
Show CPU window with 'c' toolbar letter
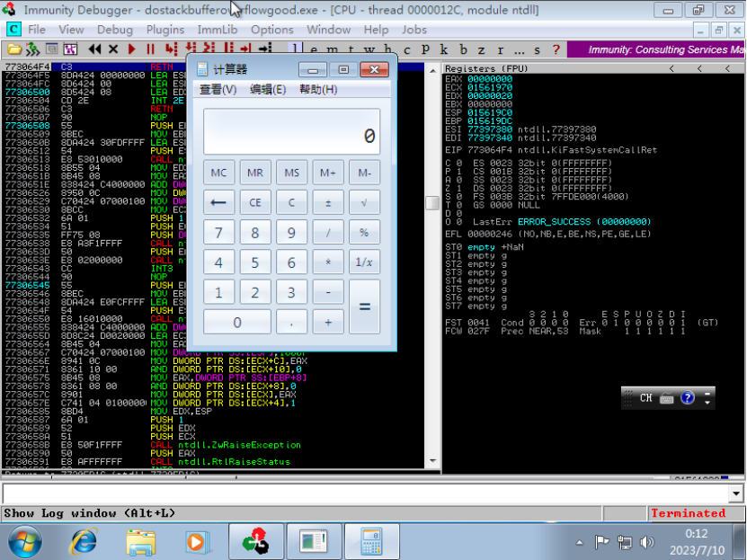click(x=407, y=49)
